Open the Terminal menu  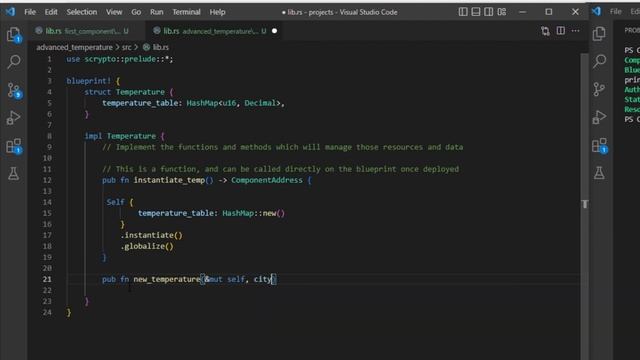pos(186,12)
